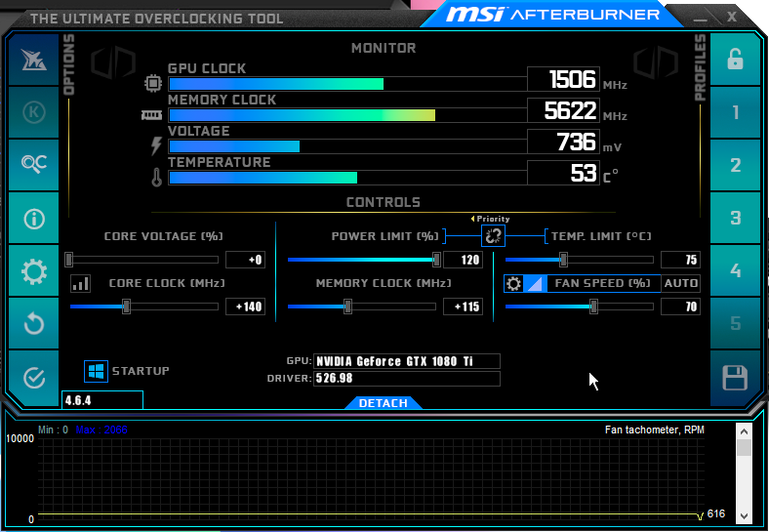Click the GPU name field GTX 1080 Ti
The height and width of the screenshot is (532, 769).
click(x=407, y=361)
